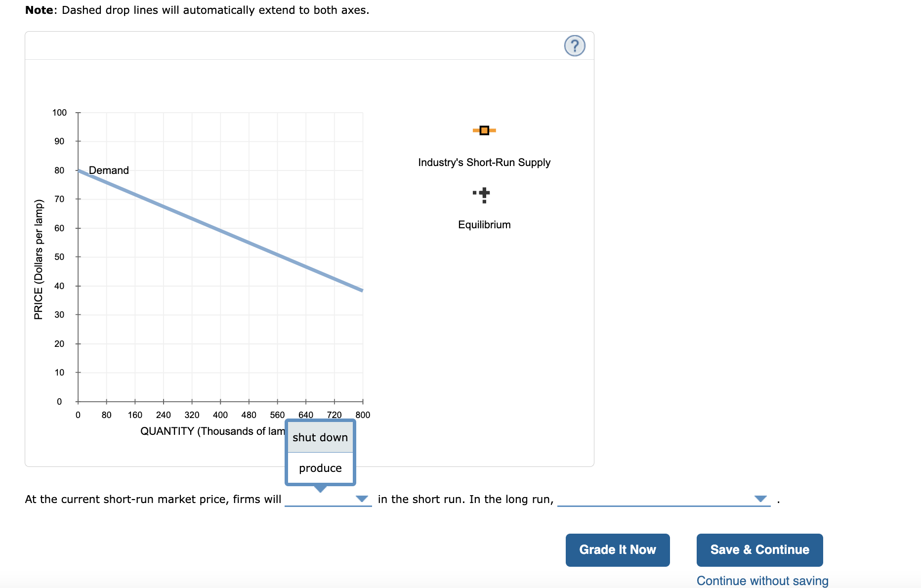Image resolution: width=921 pixels, height=588 pixels.
Task: Click the 50 mark on the price axis
Action: click(59, 257)
